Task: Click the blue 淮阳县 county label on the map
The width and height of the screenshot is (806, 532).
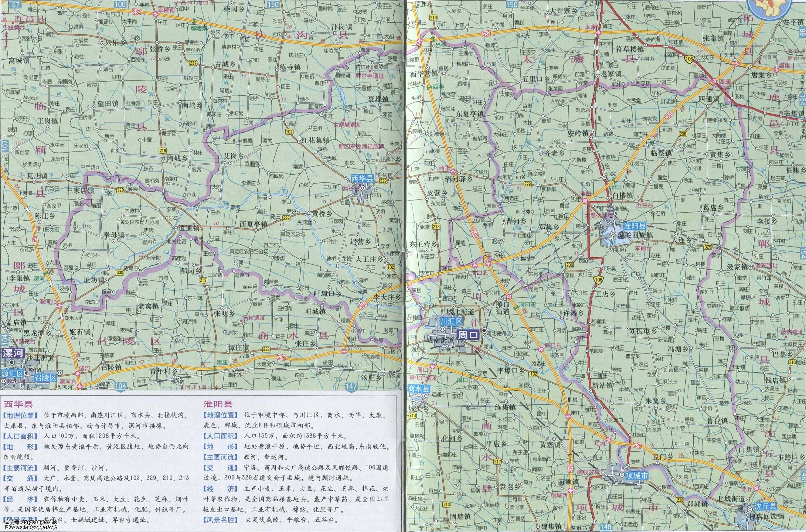Action: 635,226
